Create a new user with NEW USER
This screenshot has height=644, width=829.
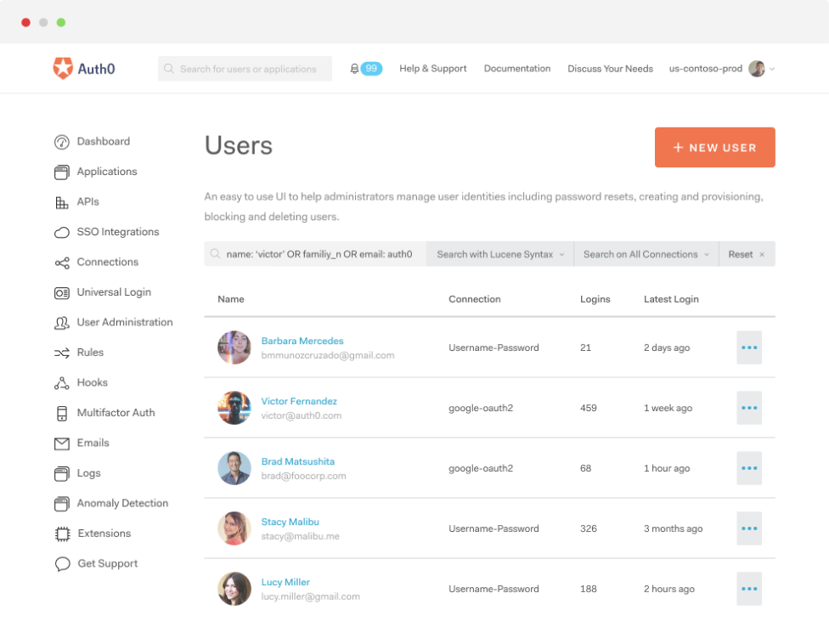(x=714, y=147)
